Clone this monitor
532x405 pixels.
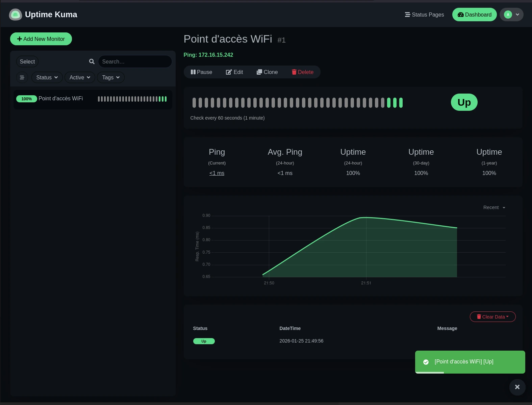point(267,72)
